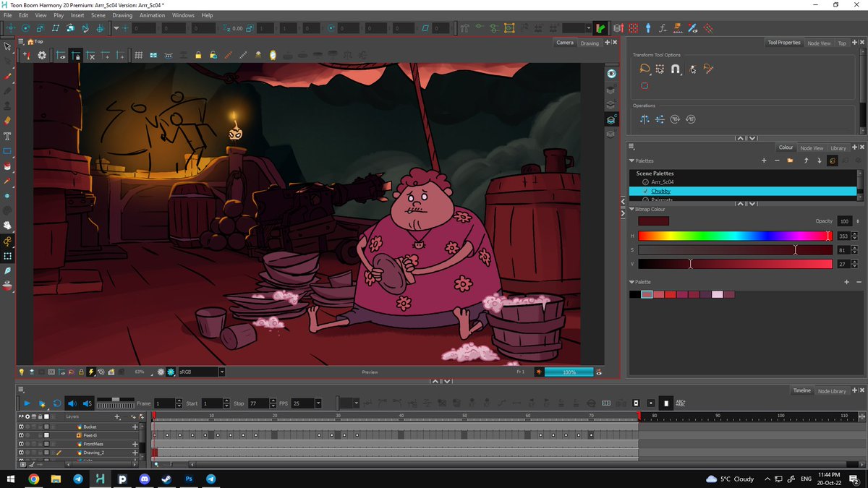Click the camera view settings gear icon
This screenshot has height=488, width=868.
[x=42, y=55]
